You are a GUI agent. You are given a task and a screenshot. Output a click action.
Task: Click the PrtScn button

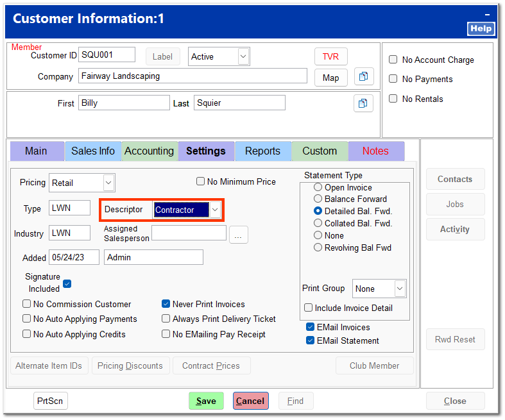coord(51,401)
